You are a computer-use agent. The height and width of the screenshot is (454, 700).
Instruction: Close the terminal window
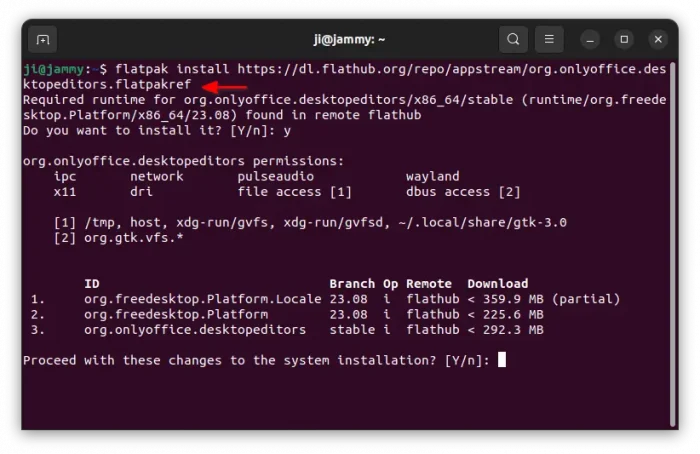(657, 40)
